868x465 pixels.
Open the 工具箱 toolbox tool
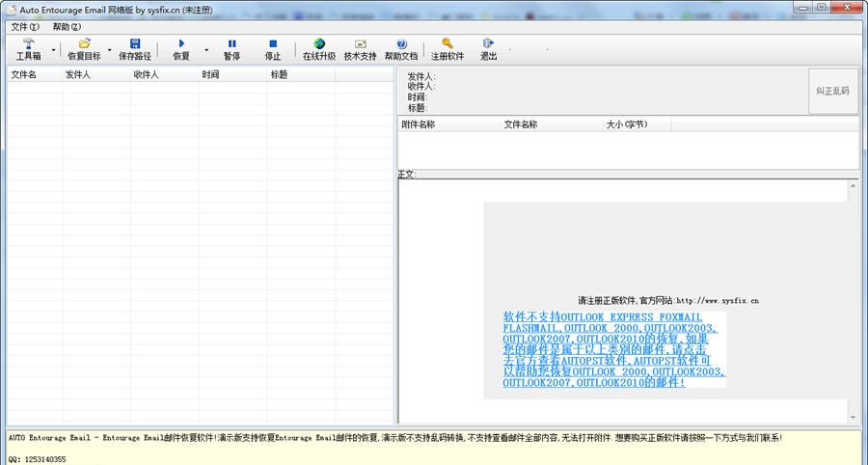28,49
